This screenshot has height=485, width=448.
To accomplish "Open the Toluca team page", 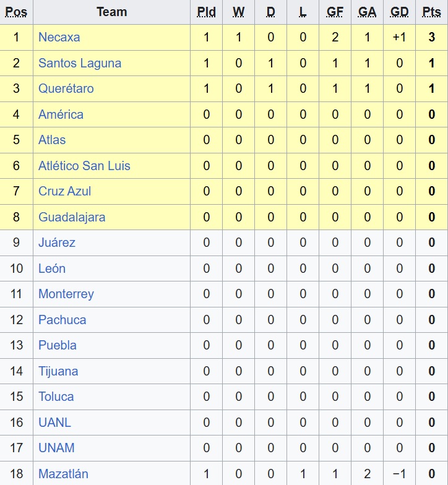I will [56, 397].
